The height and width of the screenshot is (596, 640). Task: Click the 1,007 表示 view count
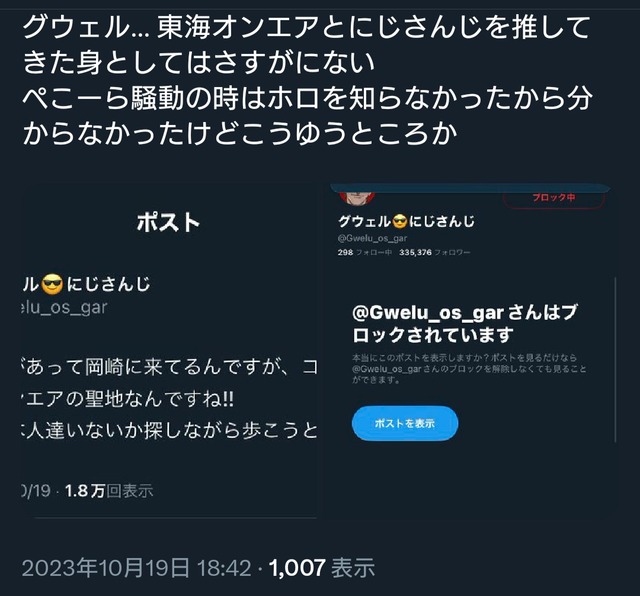click(322, 568)
